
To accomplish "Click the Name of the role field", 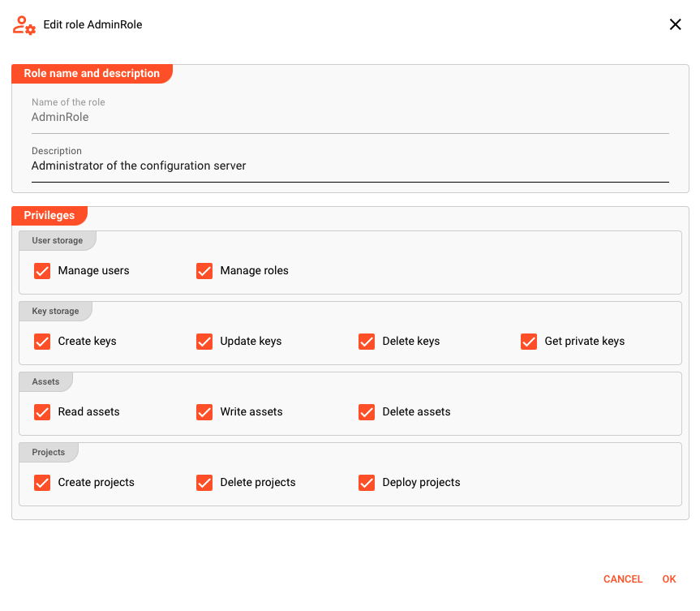I will (x=350, y=118).
